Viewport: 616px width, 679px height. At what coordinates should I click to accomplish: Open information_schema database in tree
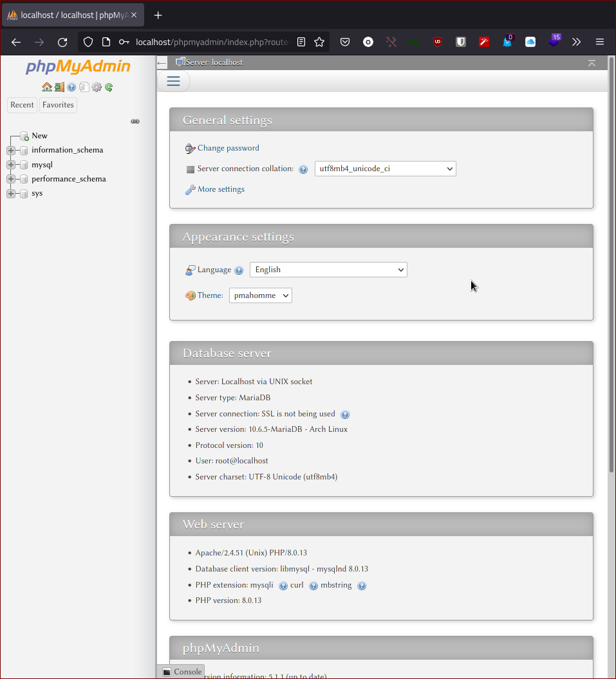point(67,150)
